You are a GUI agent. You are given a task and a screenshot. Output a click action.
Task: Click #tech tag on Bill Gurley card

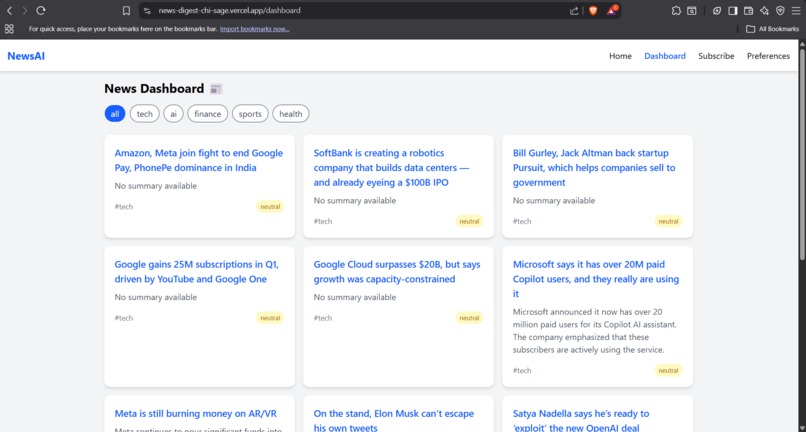click(x=521, y=221)
